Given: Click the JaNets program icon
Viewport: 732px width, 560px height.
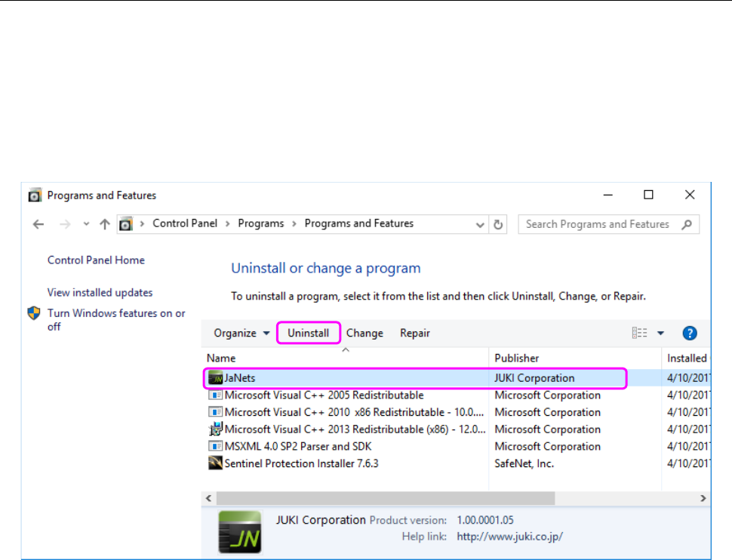Looking at the screenshot, I should click(215, 378).
